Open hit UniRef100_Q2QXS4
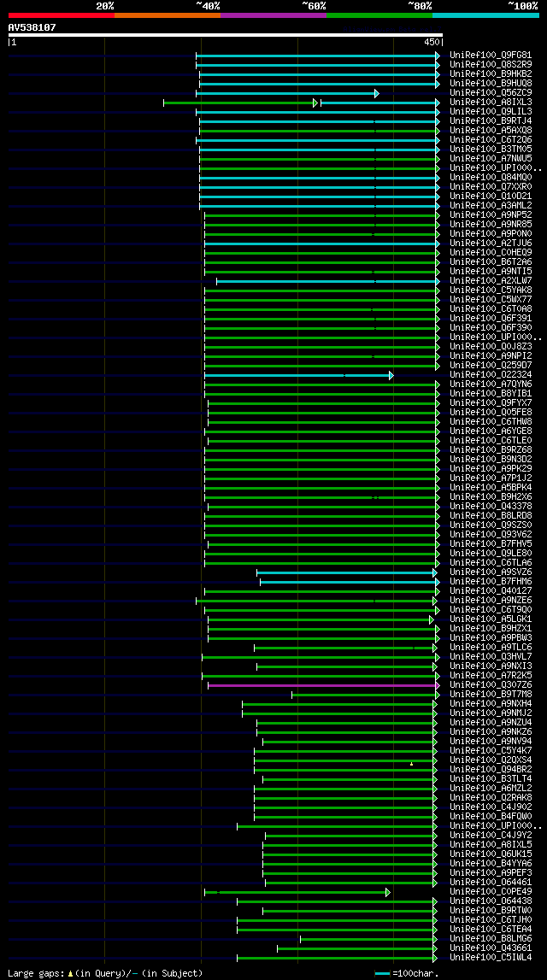The height and width of the screenshot is (980, 547). [491, 760]
